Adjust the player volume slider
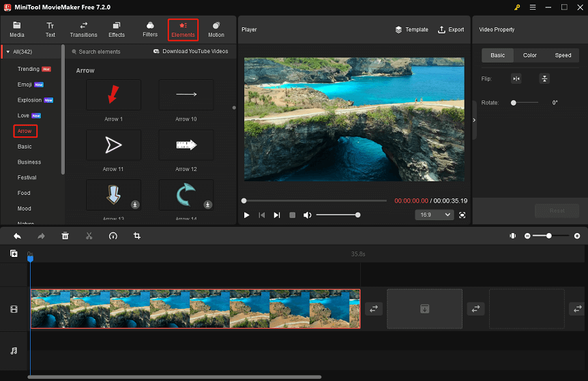This screenshot has height=381, width=588. (x=338, y=215)
